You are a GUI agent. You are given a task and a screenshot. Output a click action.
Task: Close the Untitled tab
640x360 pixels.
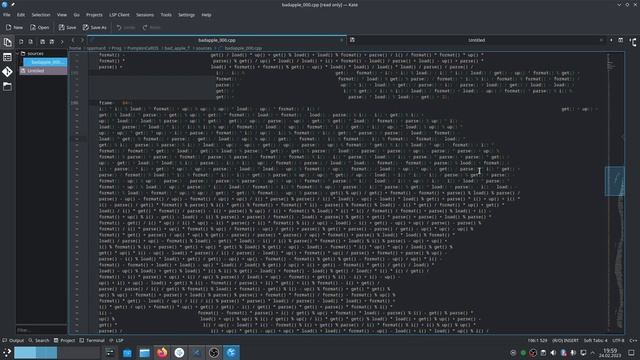tap(601, 40)
